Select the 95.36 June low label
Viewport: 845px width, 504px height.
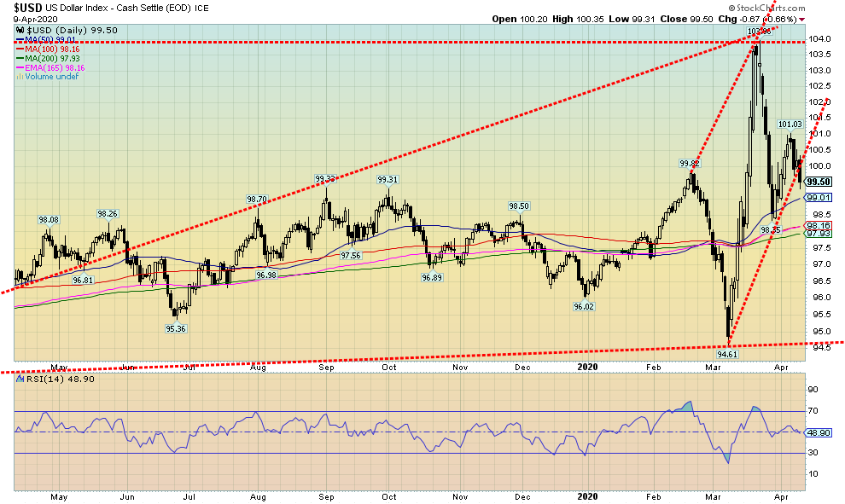point(176,328)
